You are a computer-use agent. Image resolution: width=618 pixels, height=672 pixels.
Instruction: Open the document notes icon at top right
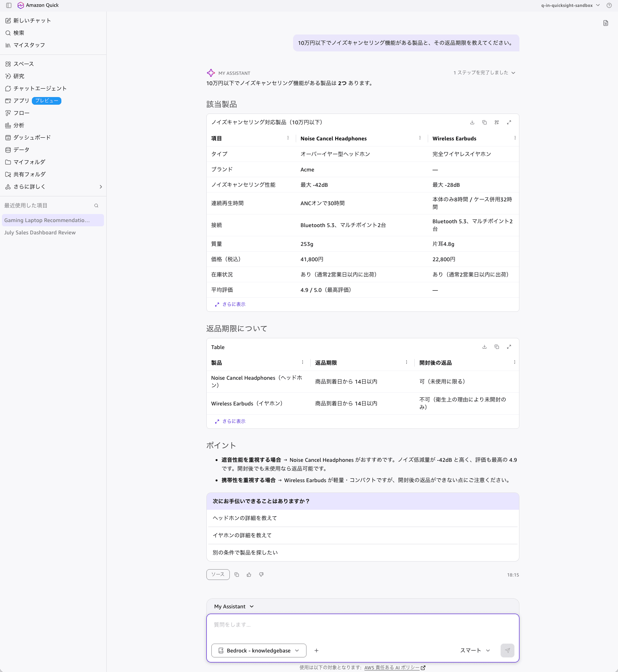606,23
